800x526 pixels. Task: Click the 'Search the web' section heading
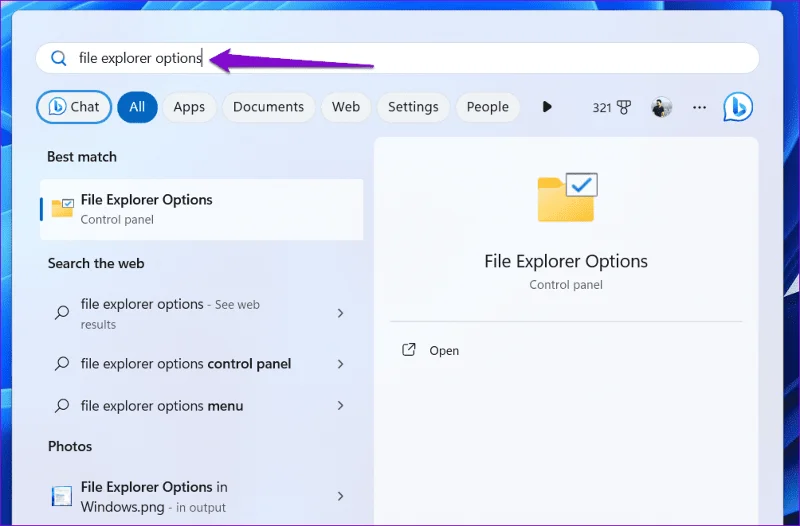(96, 263)
